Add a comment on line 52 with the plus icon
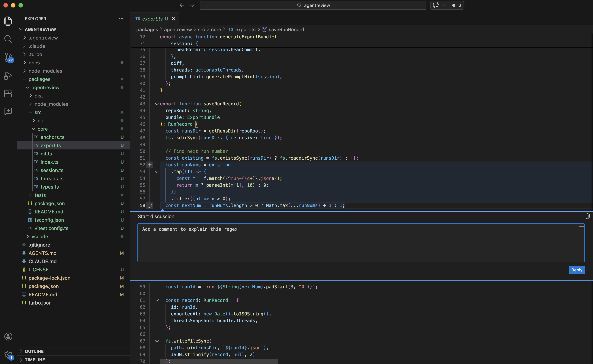The width and height of the screenshot is (593, 364). [150, 165]
